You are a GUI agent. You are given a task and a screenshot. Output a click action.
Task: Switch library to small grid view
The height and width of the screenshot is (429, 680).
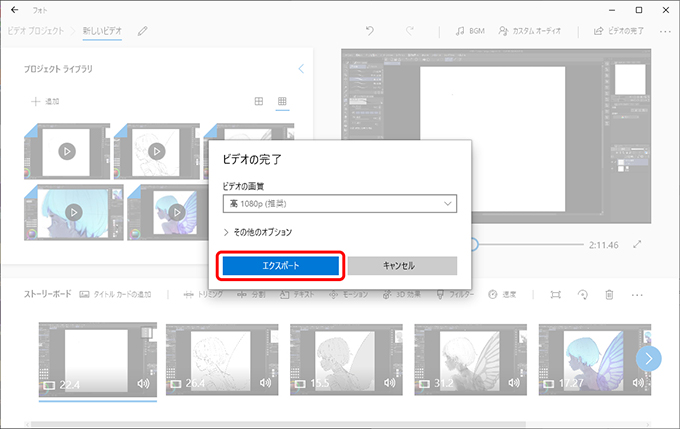coord(283,101)
